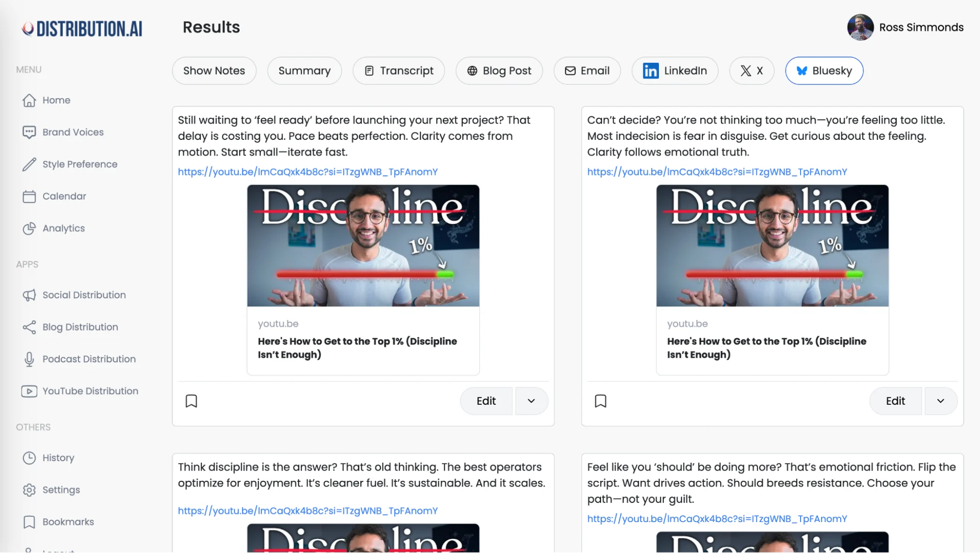Click the Style Preference pencil icon
Image resolution: width=980 pixels, height=553 pixels.
point(29,164)
